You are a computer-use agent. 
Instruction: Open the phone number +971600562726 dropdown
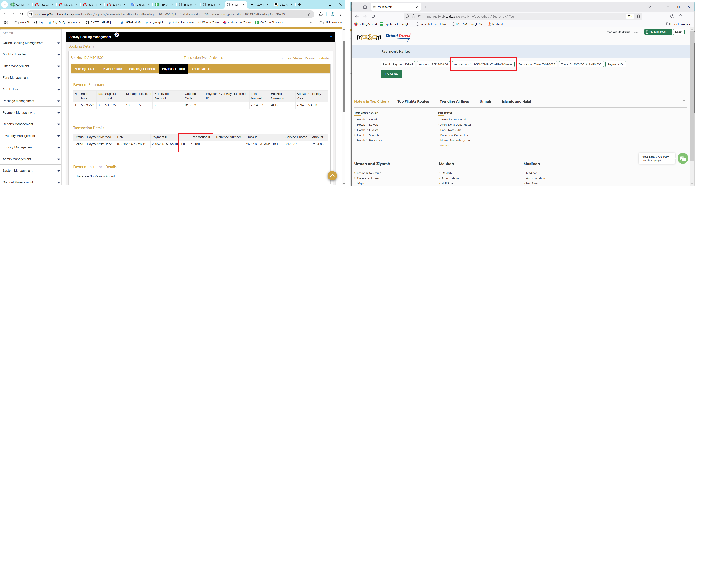click(658, 32)
